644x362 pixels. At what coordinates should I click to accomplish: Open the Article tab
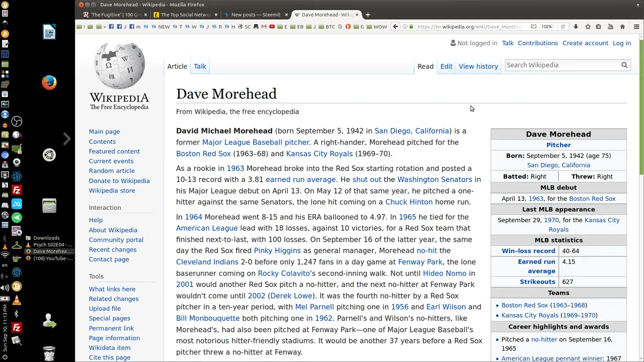[x=177, y=66]
